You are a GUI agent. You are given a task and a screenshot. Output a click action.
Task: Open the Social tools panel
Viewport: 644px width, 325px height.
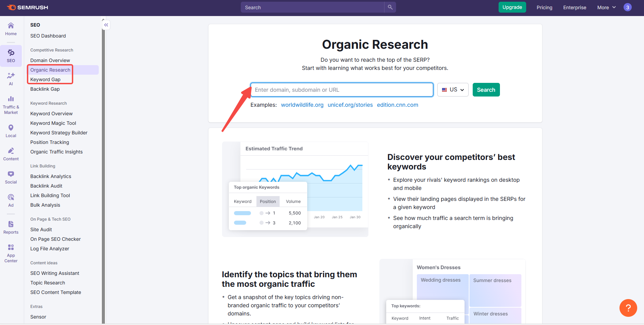[x=11, y=176]
